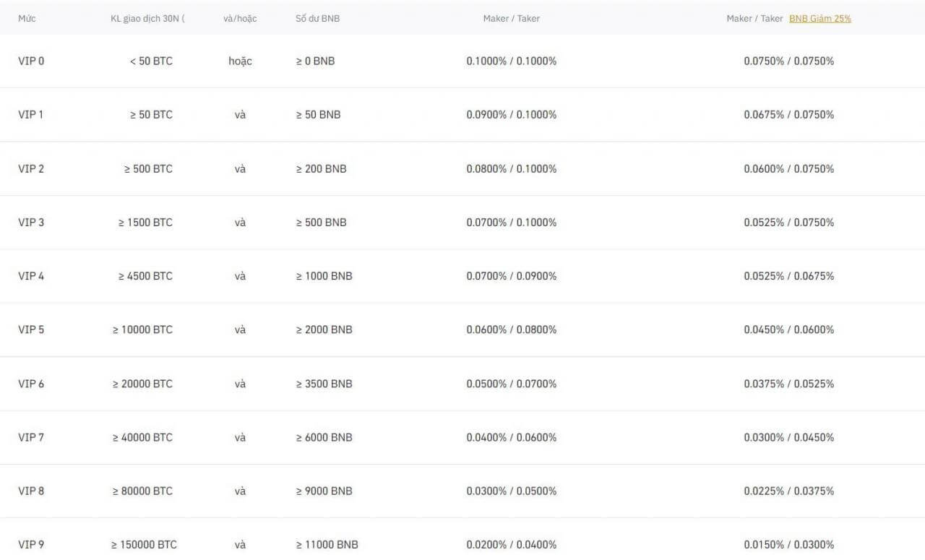Screen dimensions: 925x560
Task: Select the VIP 5 level label
Action: tap(31, 329)
